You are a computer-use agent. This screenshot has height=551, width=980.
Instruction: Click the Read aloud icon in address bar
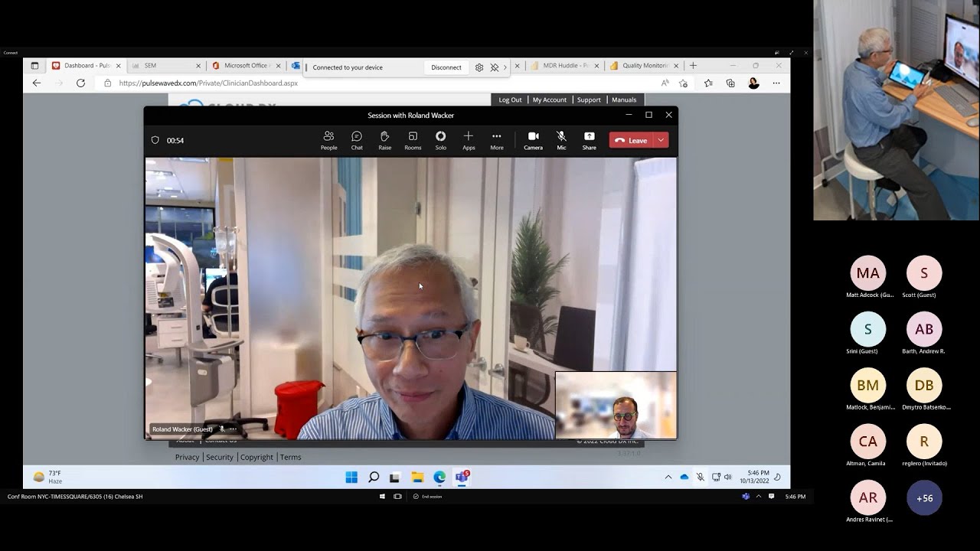(x=665, y=83)
